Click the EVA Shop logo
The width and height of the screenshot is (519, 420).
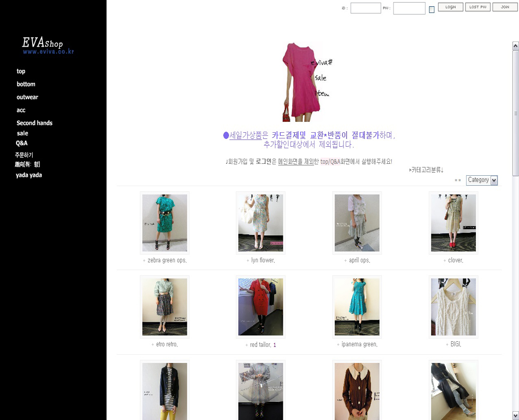click(x=48, y=45)
